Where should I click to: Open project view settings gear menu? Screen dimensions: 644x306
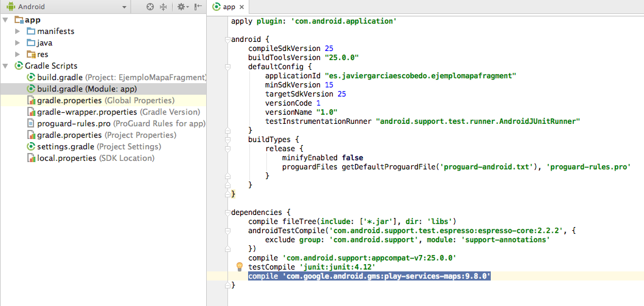click(181, 7)
